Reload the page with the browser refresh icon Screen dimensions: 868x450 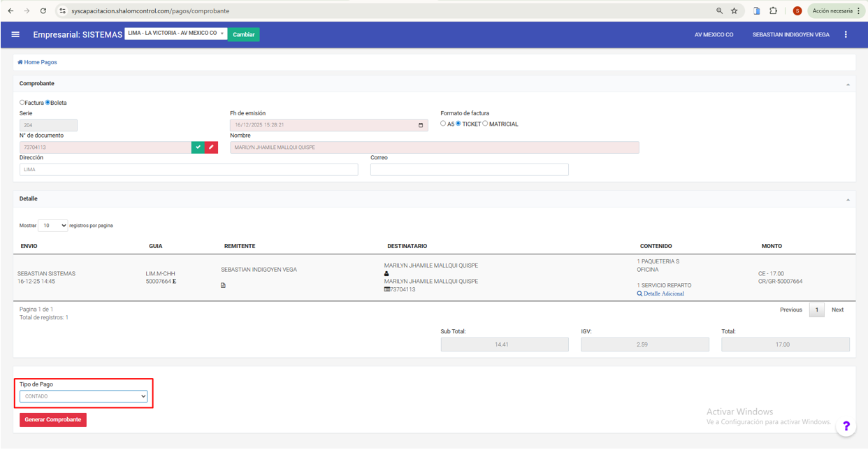[43, 11]
